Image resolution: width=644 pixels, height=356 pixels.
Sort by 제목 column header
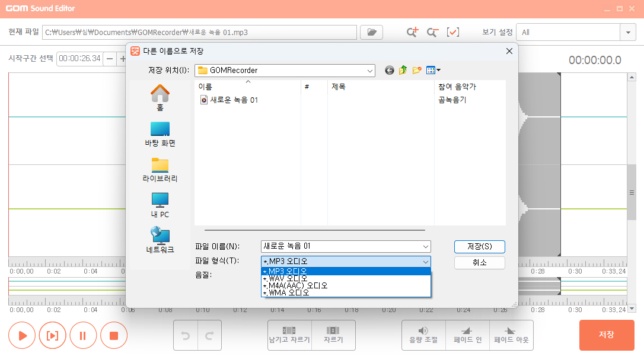pos(381,87)
